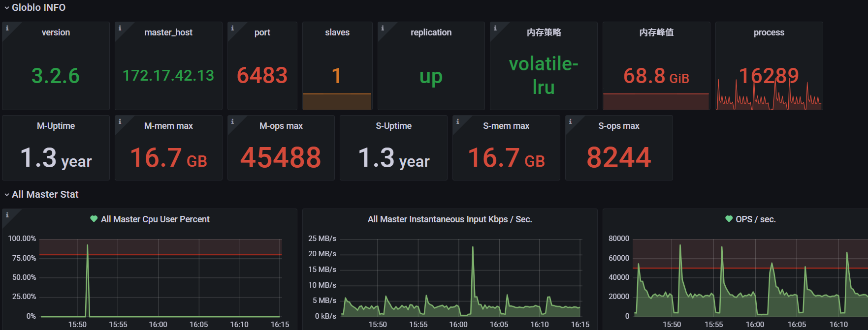Click the info icon on M-ops max panel
The image size is (868, 330).
232,121
